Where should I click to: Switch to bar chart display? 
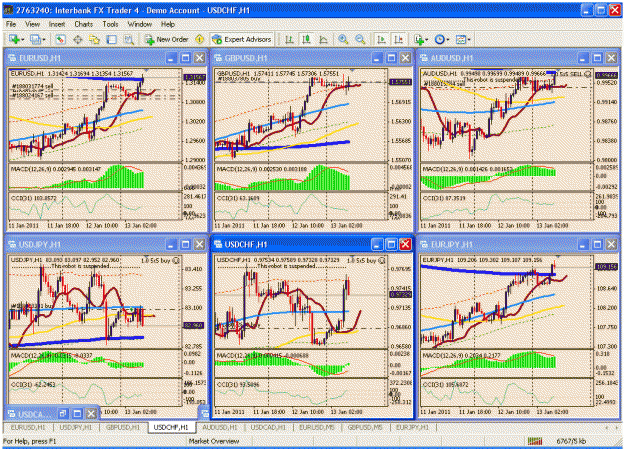(x=289, y=39)
